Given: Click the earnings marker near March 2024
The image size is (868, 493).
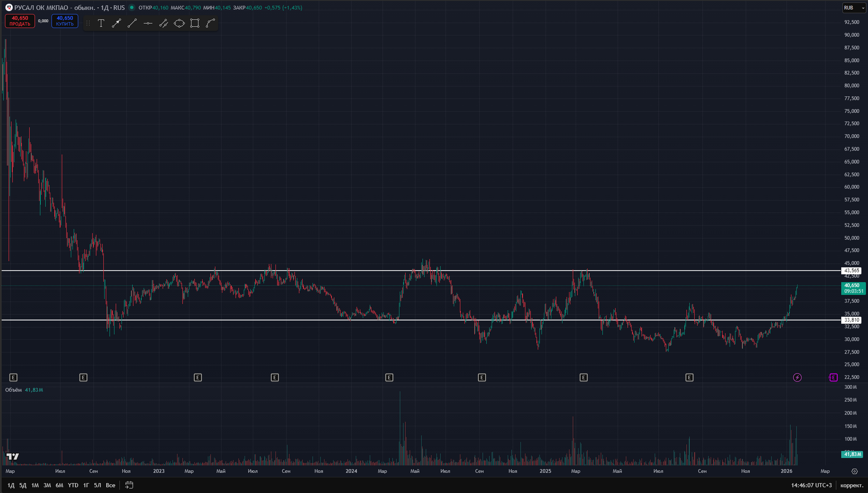Looking at the screenshot, I should (389, 377).
